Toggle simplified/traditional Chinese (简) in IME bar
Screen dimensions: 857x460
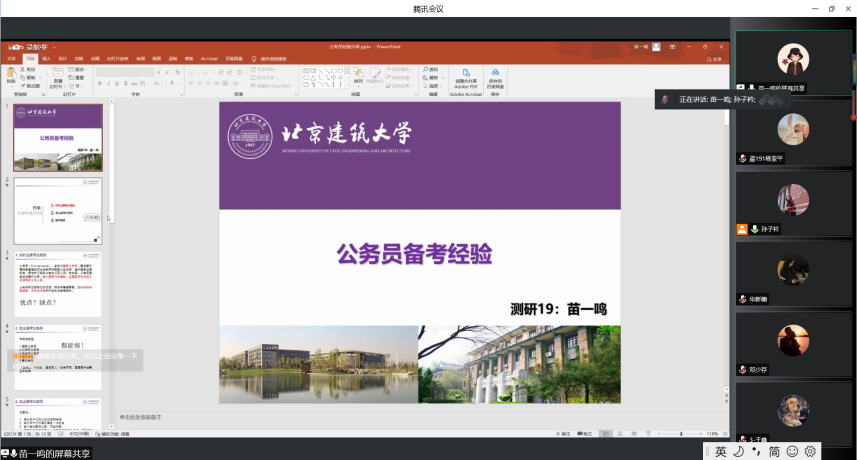(774, 452)
